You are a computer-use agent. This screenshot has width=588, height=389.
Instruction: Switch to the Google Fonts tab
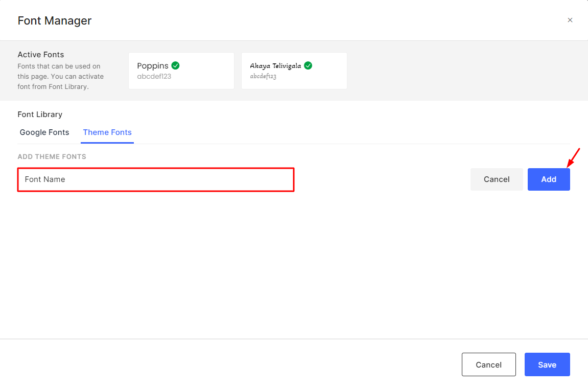pyautogui.click(x=44, y=132)
